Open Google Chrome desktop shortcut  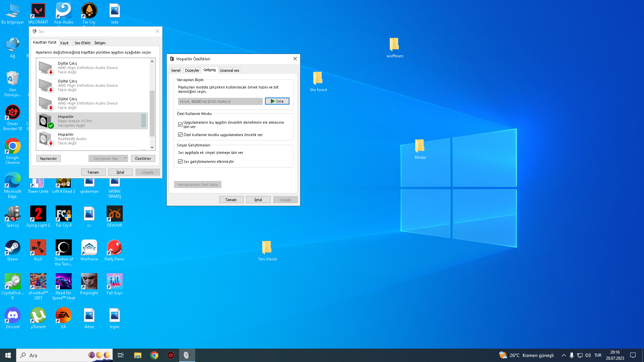click(x=13, y=151)
